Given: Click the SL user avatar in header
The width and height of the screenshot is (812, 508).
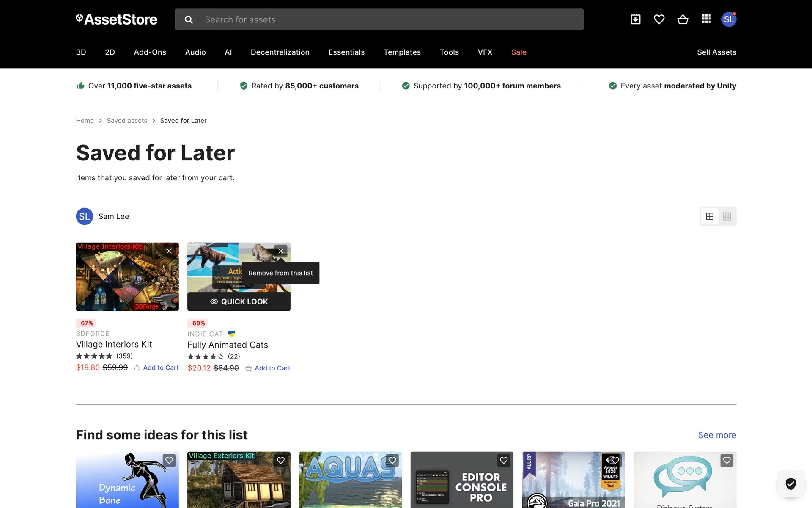Looking at the screenshot, I should (x=729, y=19).
